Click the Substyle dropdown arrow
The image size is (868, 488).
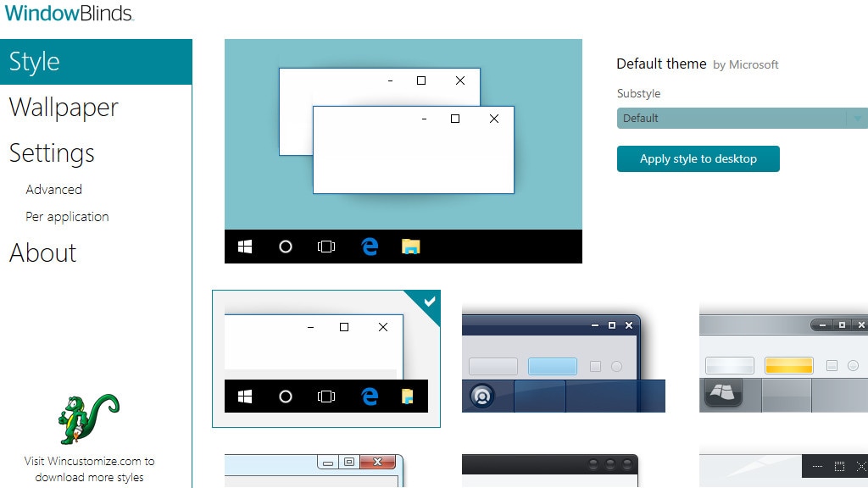[858, 118]
